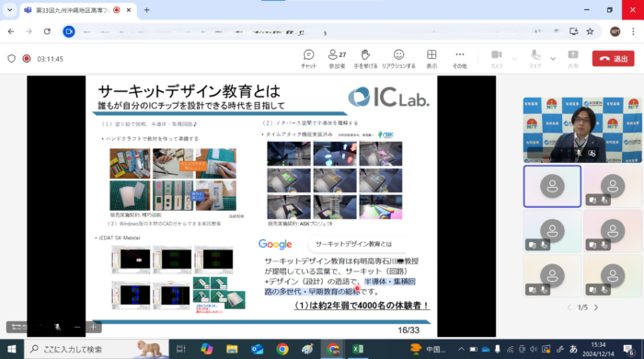Open the Chrome profile avatar

tap(615, 31)
